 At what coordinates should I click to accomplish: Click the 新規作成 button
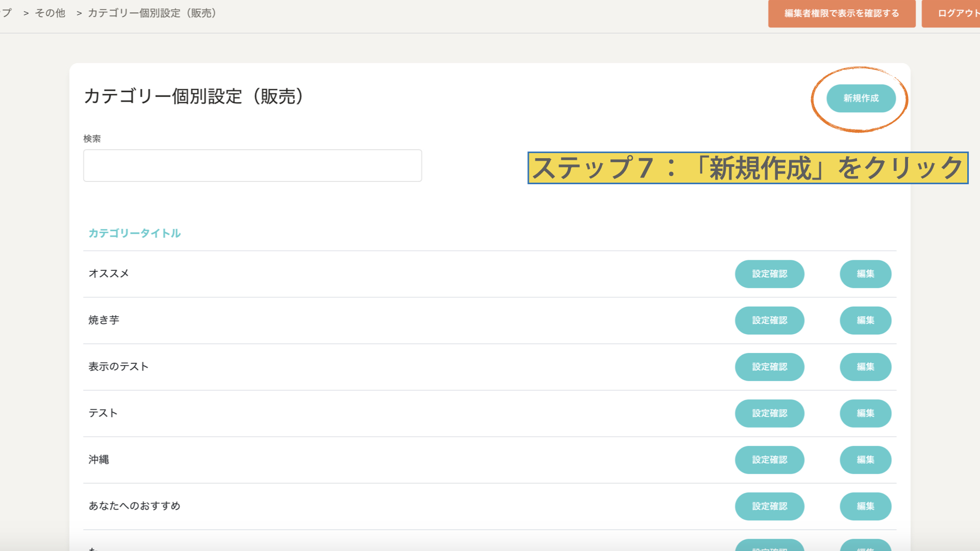click(x=861, y=98)
